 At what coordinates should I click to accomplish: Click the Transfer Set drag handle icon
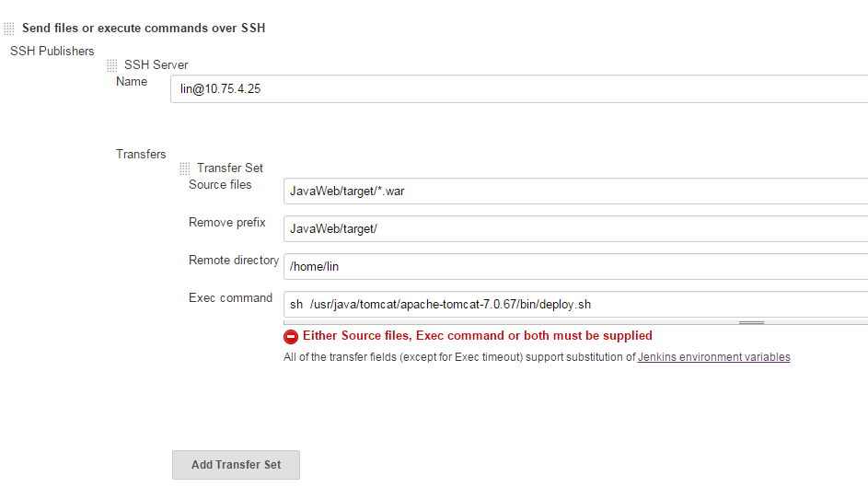(x=185, y=168)
